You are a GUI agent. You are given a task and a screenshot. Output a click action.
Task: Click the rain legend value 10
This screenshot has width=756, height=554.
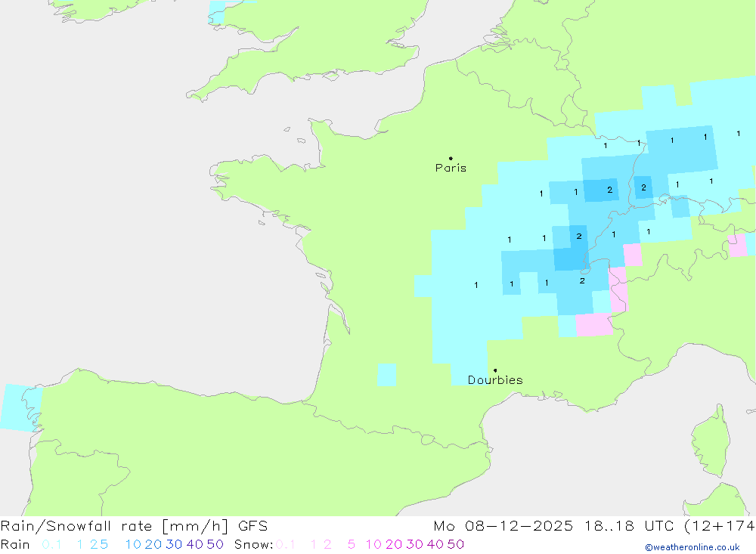click(133, 544)
